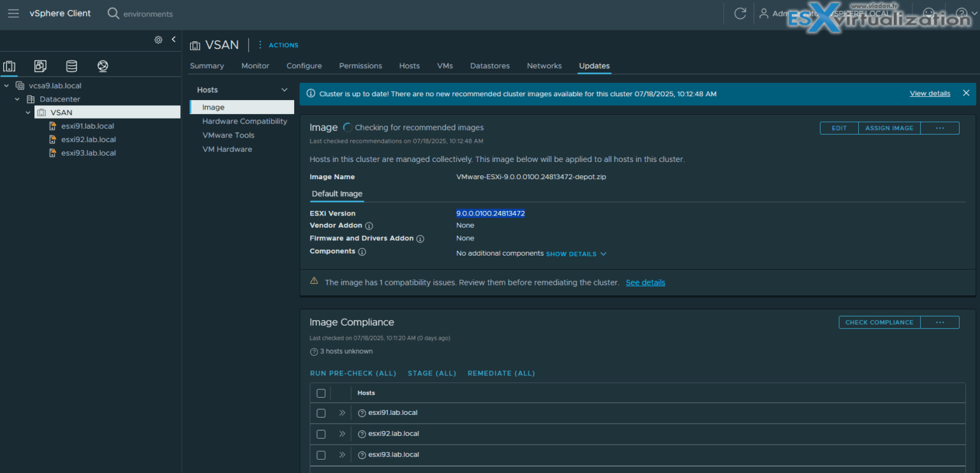Click the Vendor Addon info icon

coord(370,226)
